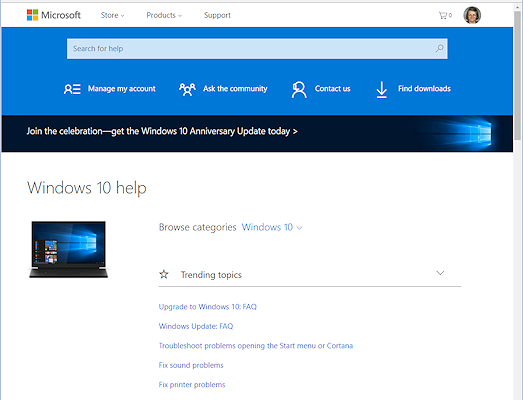Open the Products dropdown menu
523x400 pixels.
click(x=164, y=15)
